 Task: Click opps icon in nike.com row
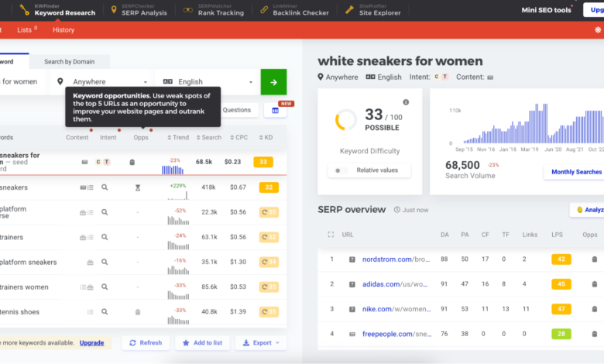(595, 309)
